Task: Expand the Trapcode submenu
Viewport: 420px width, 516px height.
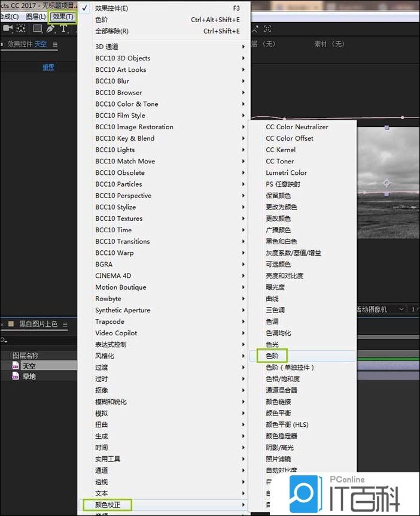Action: tap(163, 321)
